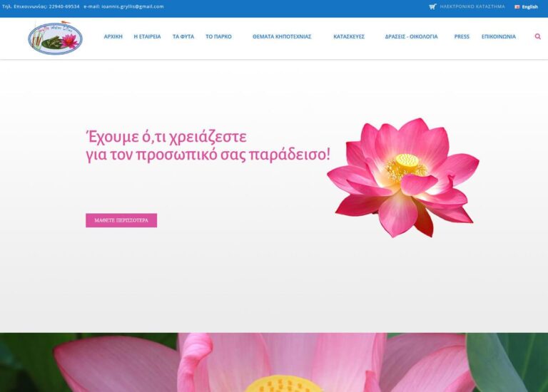Open the Η ΕΤΑΙΡΕΙΑ menu item
The height and width of the screenshot is (392, 548).
pos(147,36)
